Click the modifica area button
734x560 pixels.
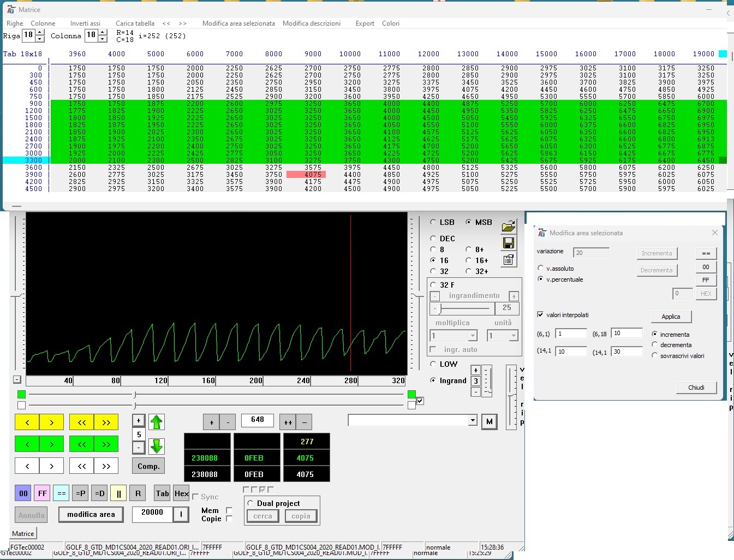(x=91, y=514)
